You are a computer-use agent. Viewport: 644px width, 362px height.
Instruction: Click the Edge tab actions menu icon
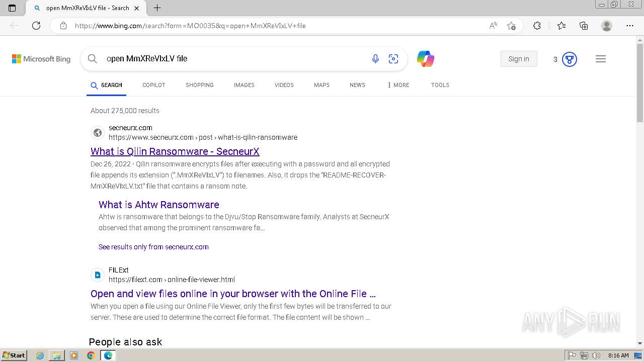(x=12, y=8)
